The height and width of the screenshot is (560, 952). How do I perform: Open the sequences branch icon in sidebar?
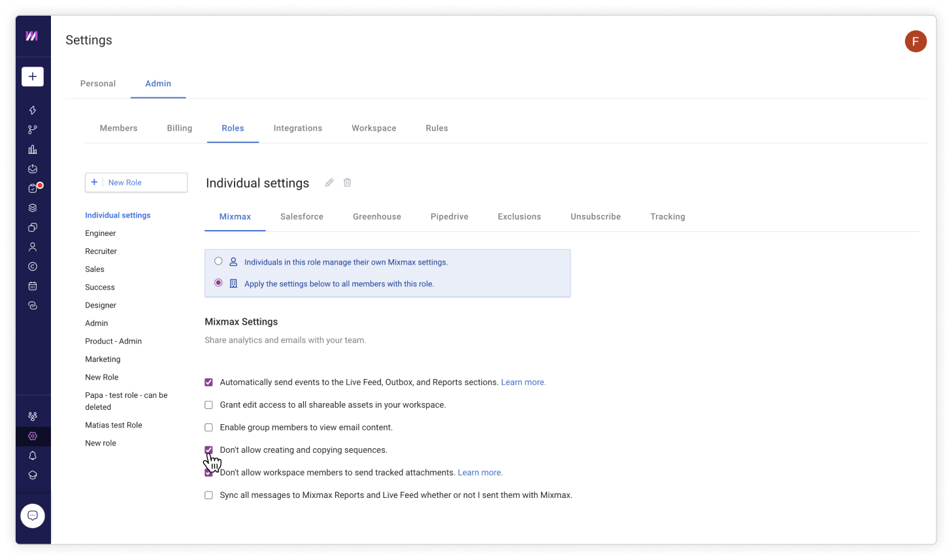[33, 130]
